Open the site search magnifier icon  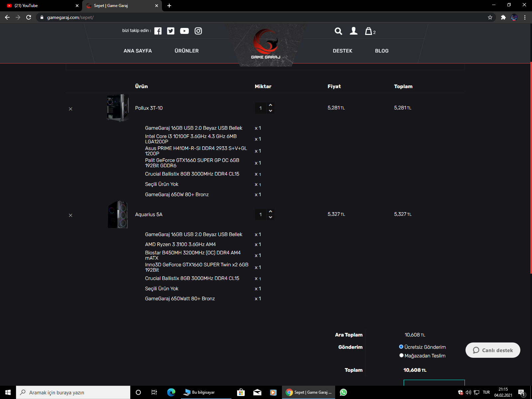point(338,31)
